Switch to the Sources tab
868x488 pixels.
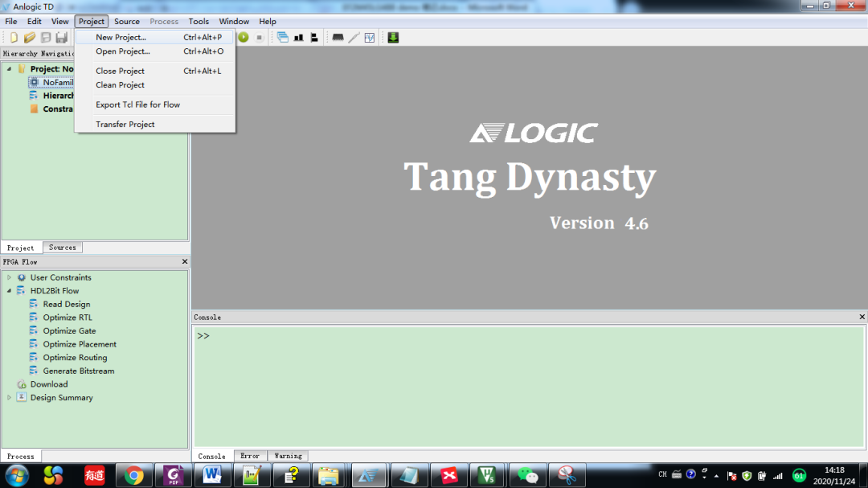pyautogui.click(x=63, y=248)
